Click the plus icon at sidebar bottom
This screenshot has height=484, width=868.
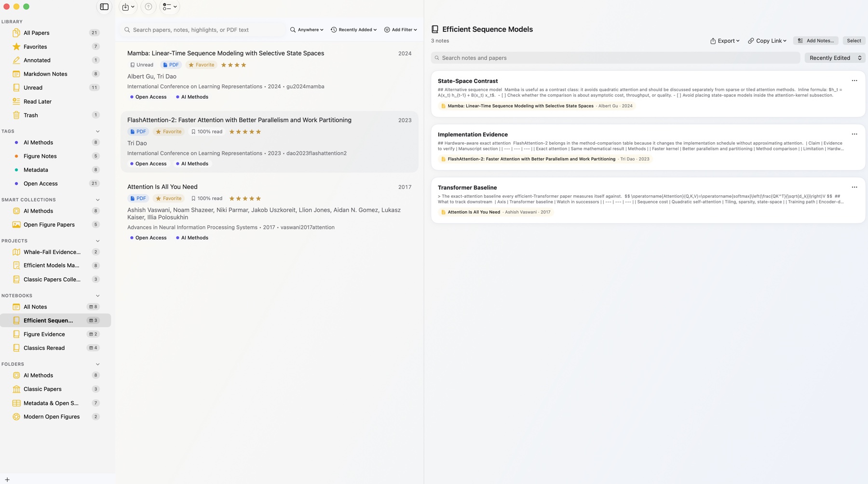click(x=7, y=480)
